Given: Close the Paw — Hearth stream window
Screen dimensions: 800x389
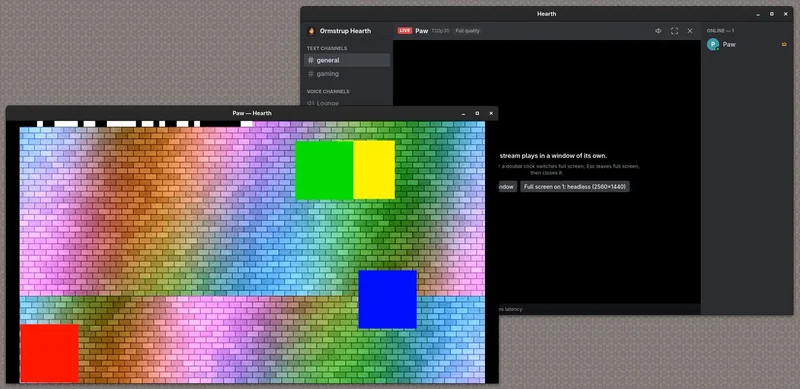Looking at the screenshot, I should (x=491, y=113).
